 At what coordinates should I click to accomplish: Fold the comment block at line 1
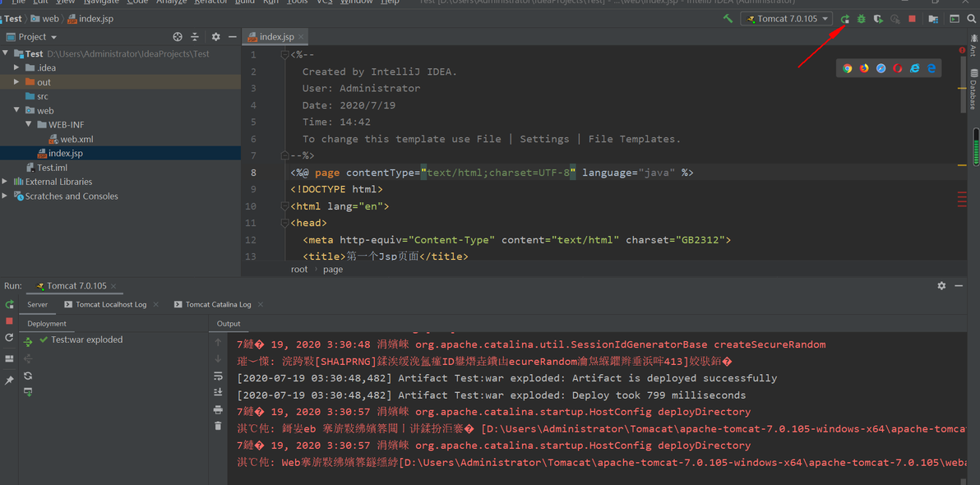point(285,55)
